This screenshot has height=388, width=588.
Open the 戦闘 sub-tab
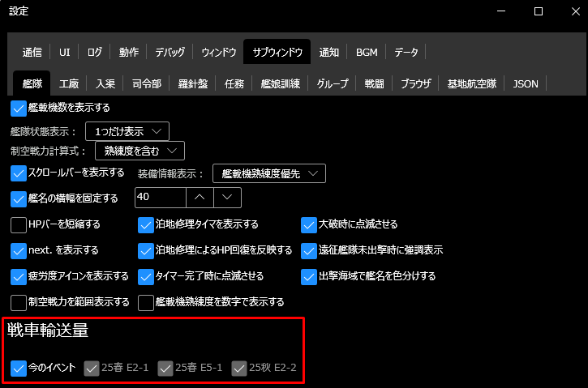pos(374,83)
